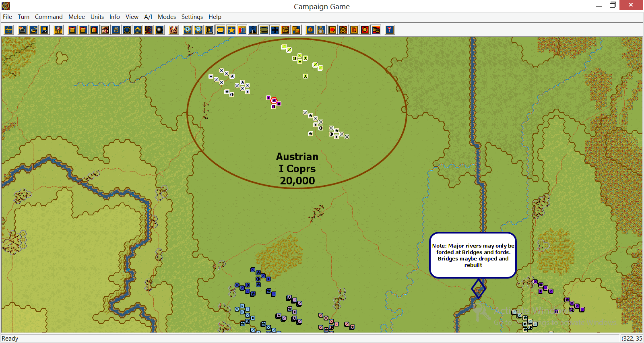Viewport: 644px width, 343px height.
Task: Click the new document toolbar icon
Action: 23,30
